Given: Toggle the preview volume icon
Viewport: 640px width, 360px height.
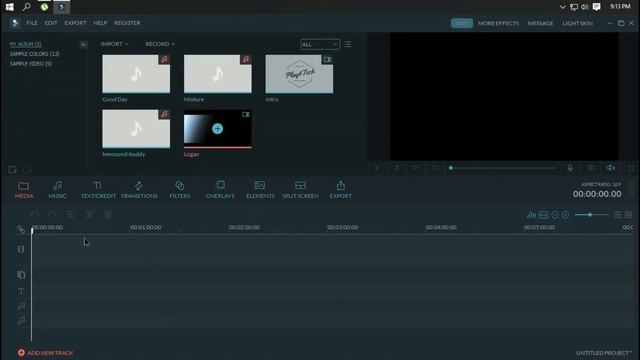Looking at the screenshot, I should [611, 168].
